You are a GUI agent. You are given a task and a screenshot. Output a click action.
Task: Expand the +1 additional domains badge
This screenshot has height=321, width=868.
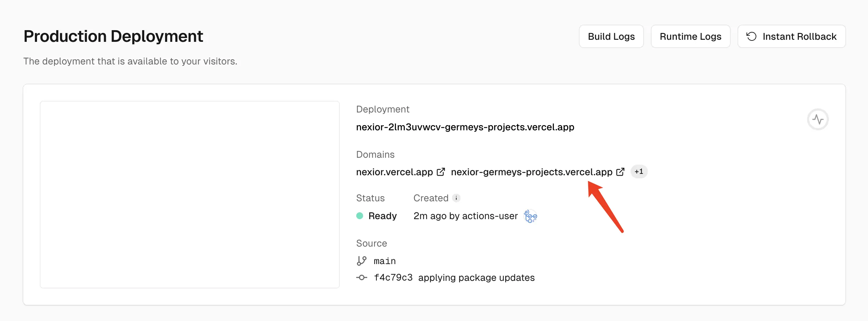(639, 171)
